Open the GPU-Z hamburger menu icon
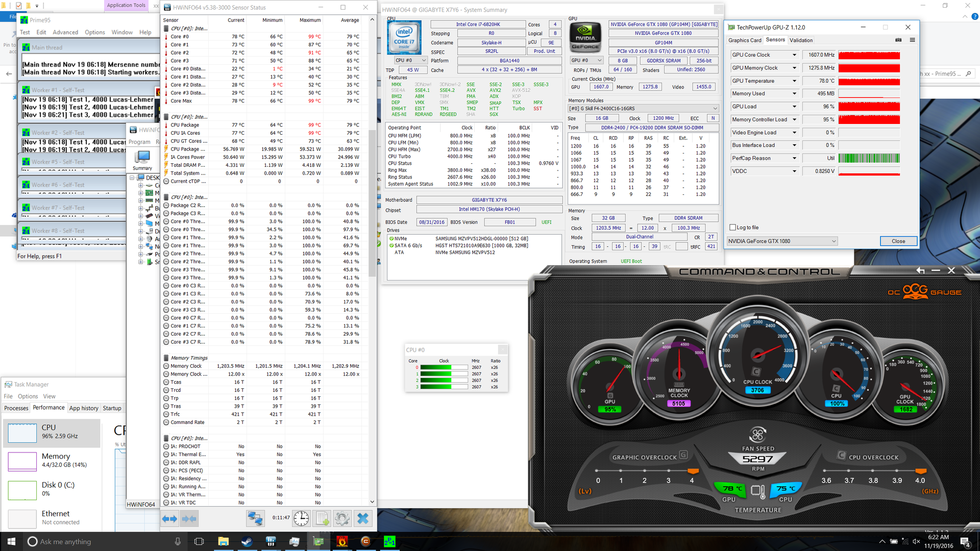Image resolution: width=980 pixels, height=551 pixels. tap(912, 40)
